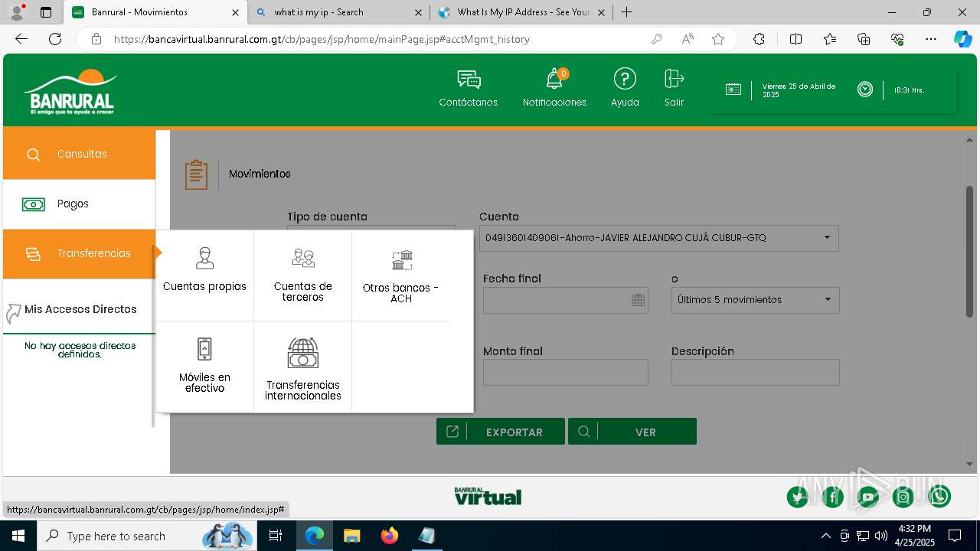The height and width of the screenshot is (551, 980).
Task: Toggle browser split screen icon
Action: tap(795, 39)
